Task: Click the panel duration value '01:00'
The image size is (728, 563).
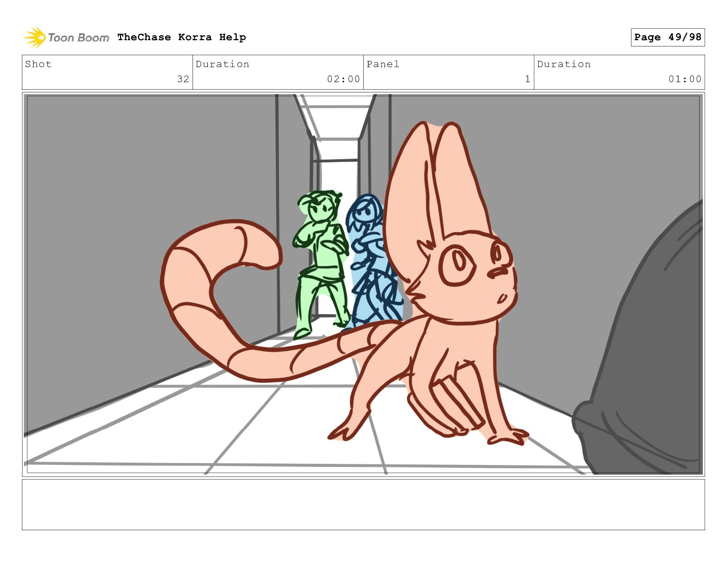Action: coord(685,79)
